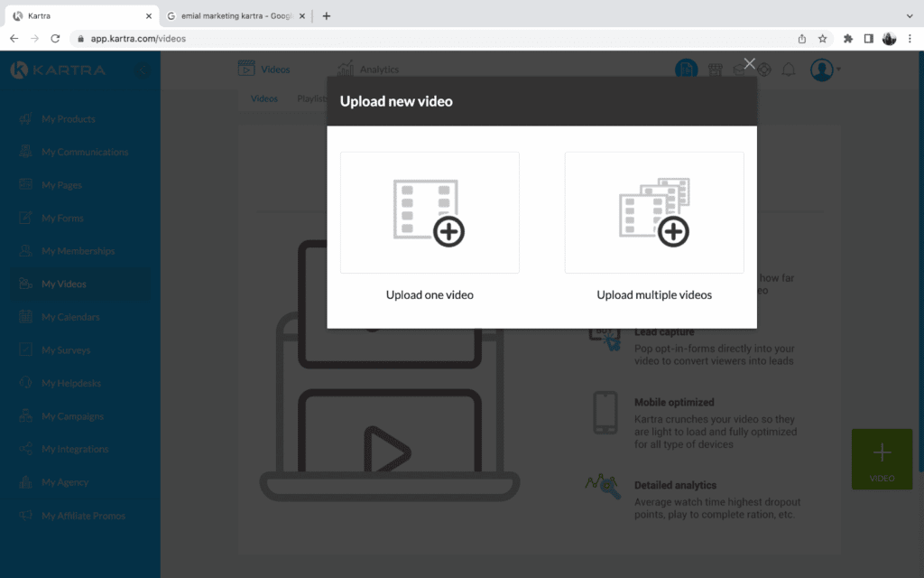Open My Surveys icon in sidebar

25,350
